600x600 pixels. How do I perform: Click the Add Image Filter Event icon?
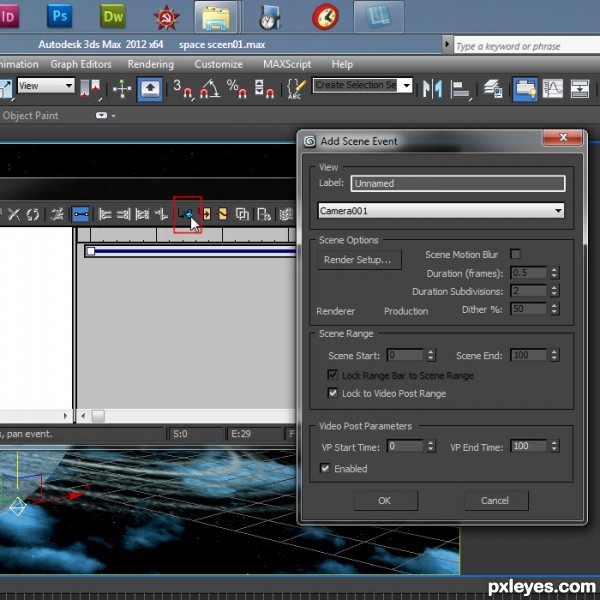point(223,214)
